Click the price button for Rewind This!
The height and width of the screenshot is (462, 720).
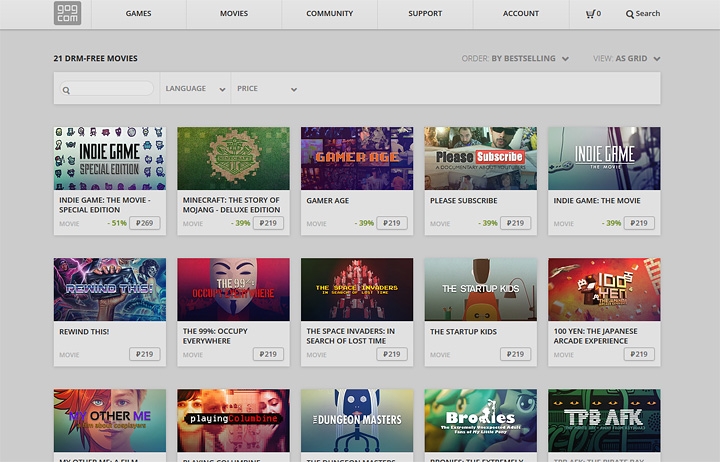[145, 354]
